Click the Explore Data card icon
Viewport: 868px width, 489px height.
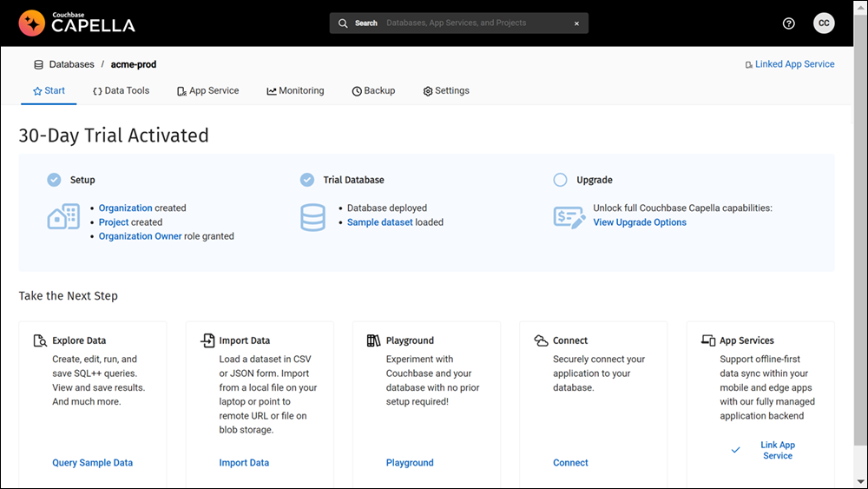[40, 340]
